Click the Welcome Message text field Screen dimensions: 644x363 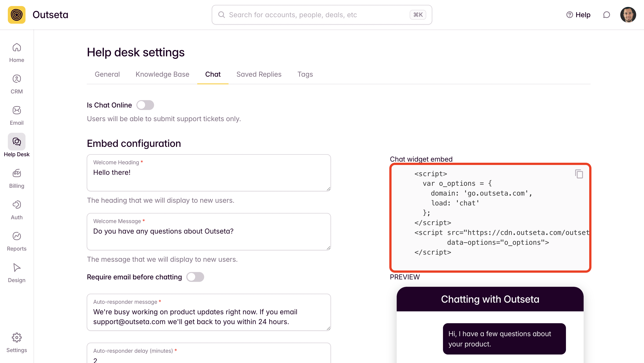(x=209, y=232)
